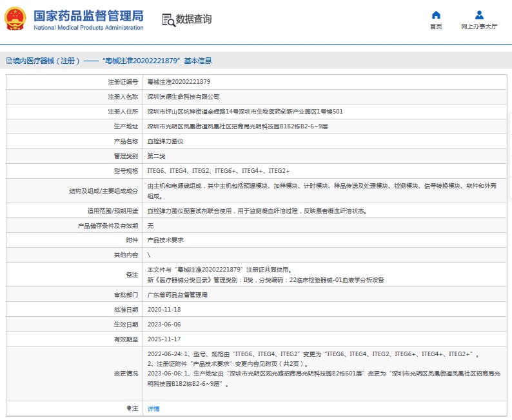Click row label 附件
The image size is (512, 420).
[132, 240]
